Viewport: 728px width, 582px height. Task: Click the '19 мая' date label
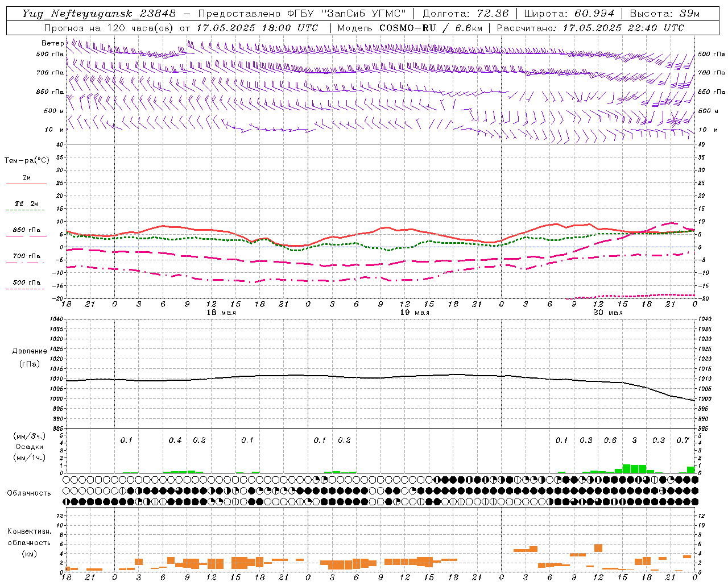pos(415,313)
